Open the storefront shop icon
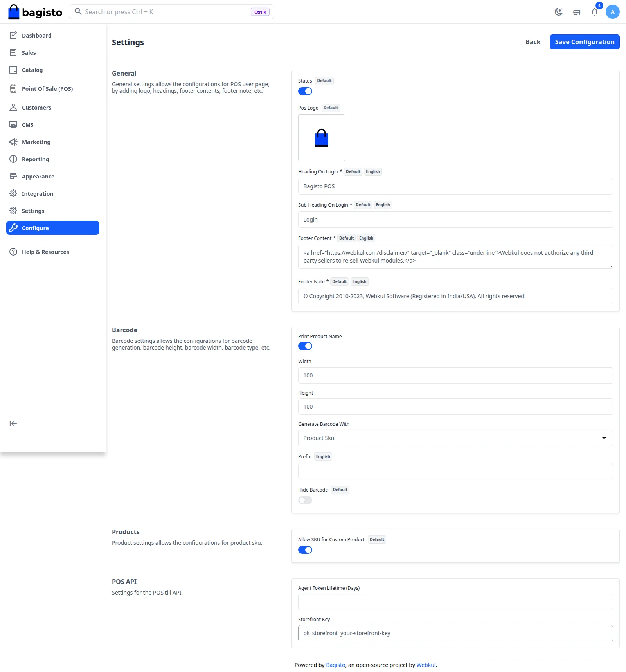626x672 pixels. (x=577, y=12)
